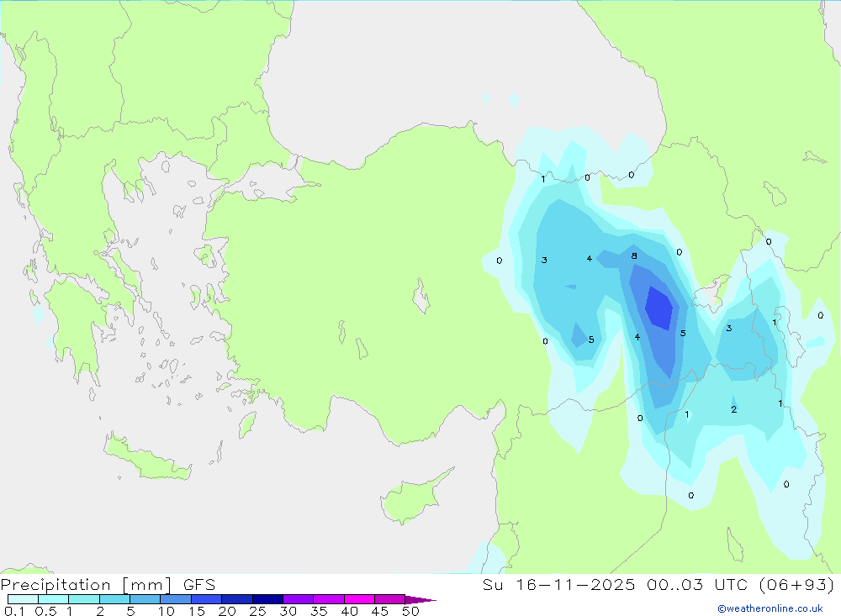Open the weatheronline.co.uk copyright link
The image size is (841, 616).
point(770,608)
